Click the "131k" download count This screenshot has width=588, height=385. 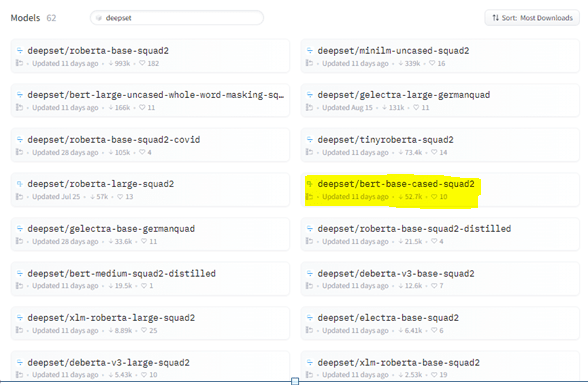pyautogui.click(x=396, y=108)
